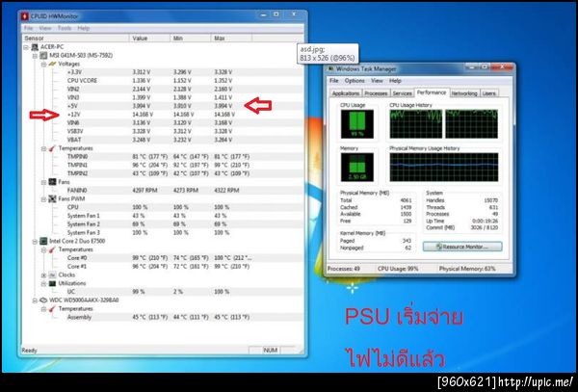Click the Value column header
Image resolution: width=578 pixels, height=392 pixels.
pos(149,38)
